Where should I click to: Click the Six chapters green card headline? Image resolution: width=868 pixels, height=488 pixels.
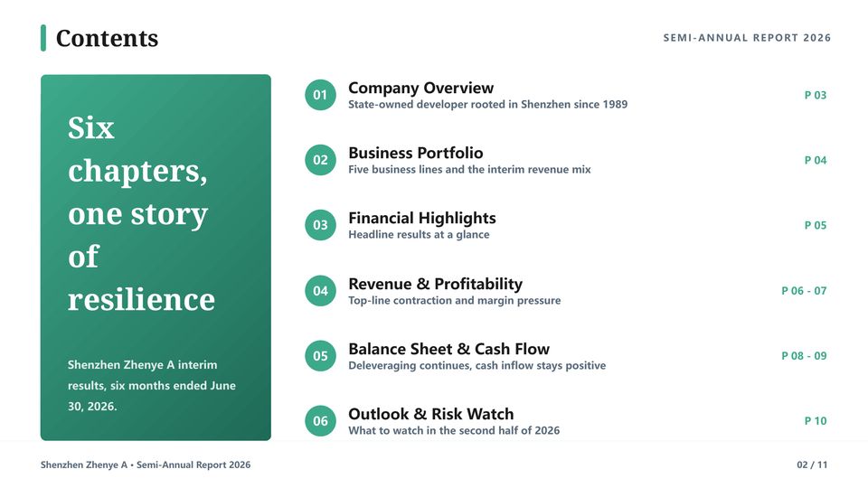(141, 213)
